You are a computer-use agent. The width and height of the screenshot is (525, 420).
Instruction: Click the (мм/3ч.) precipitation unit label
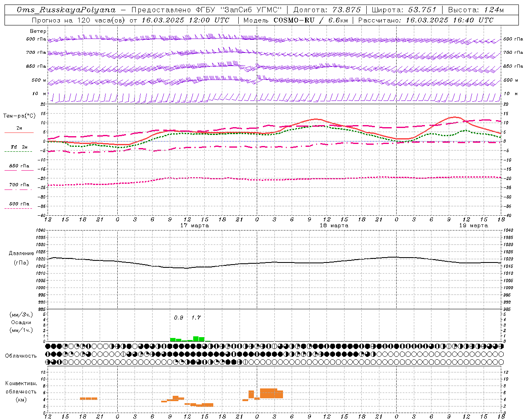pyautogui.click(x=21, y=315)
